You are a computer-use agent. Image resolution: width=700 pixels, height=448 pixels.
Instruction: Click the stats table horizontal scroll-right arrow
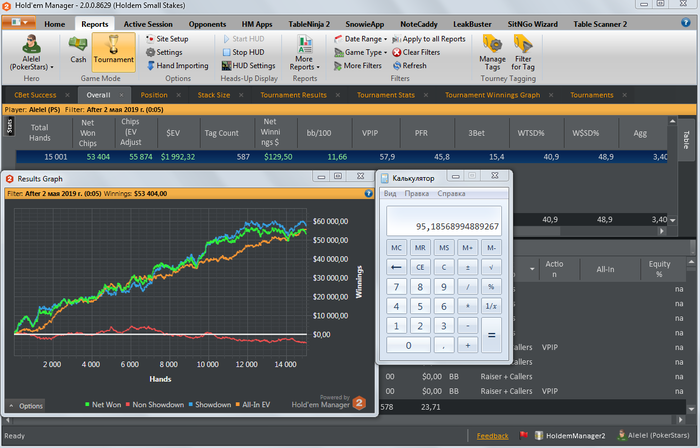[662, 231]
